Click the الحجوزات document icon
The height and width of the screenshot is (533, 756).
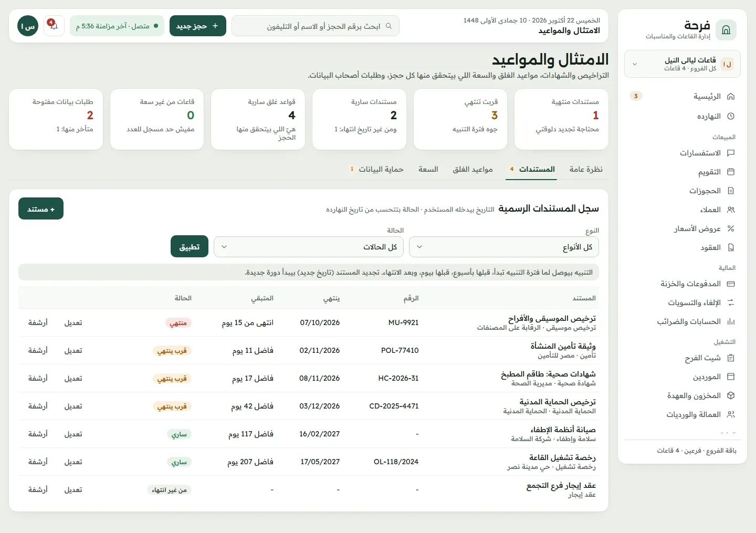click(730, 191)
